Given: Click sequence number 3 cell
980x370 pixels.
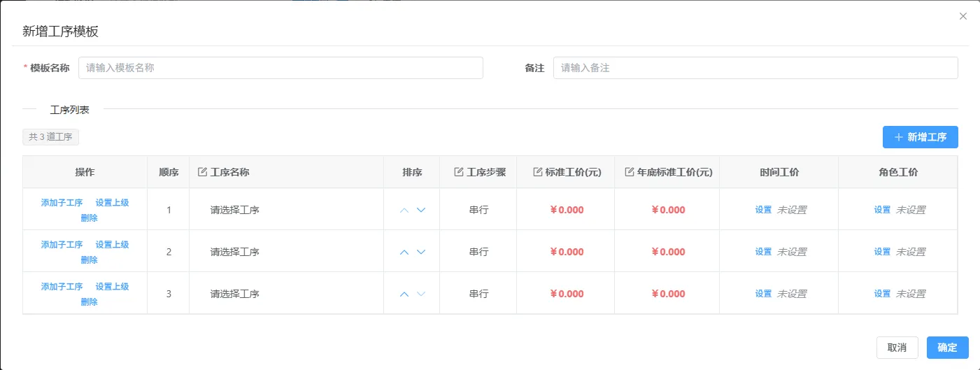Looking at the screenshot, I should click(169, 294).
